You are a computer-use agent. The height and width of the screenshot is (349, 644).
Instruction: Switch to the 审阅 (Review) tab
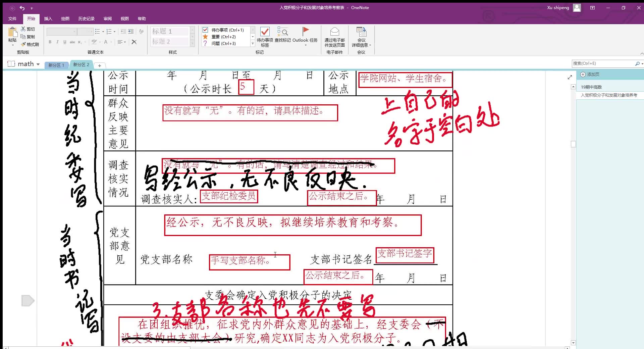108,19
